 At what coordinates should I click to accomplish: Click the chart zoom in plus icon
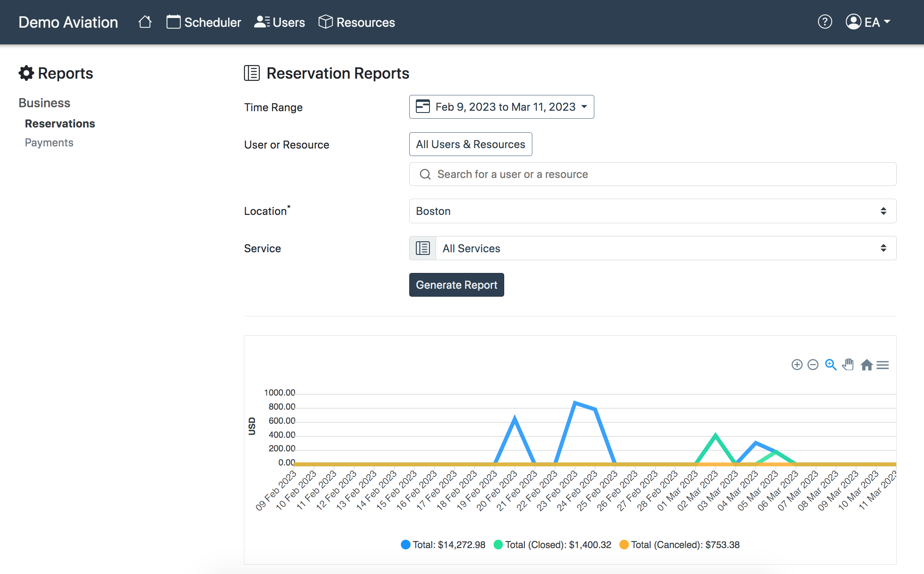coord(797,365)
